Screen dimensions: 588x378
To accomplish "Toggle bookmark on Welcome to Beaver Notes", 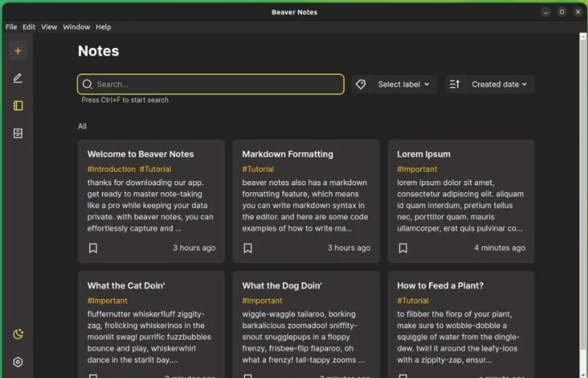I will 93,248.
